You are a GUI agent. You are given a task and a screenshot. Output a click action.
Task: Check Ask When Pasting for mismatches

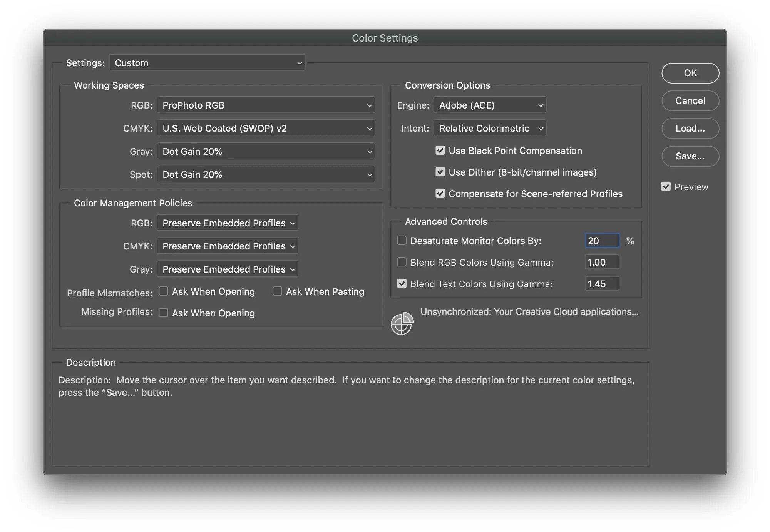pyautogui.click(x=277, y=291)
